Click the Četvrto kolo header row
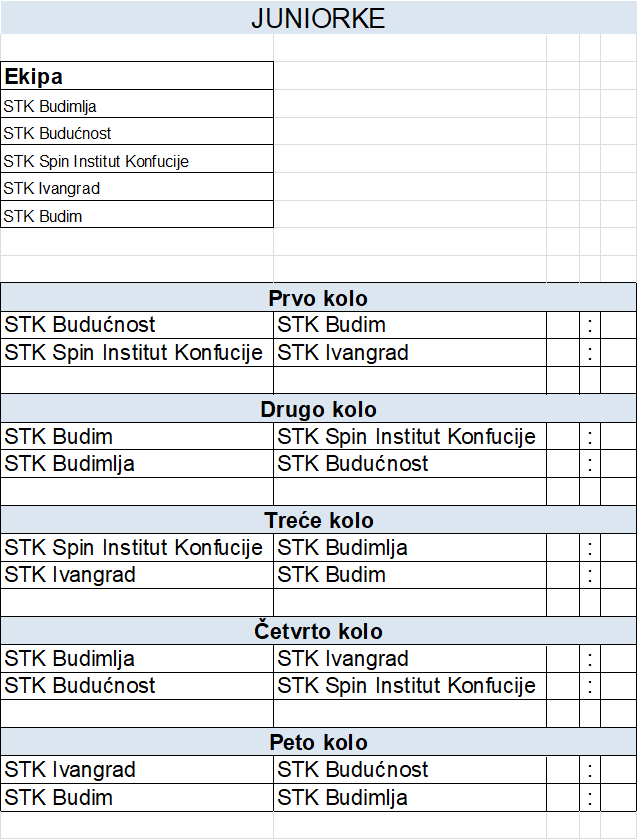The height and width of the screenshot is (840, 638). coord(319,631)
